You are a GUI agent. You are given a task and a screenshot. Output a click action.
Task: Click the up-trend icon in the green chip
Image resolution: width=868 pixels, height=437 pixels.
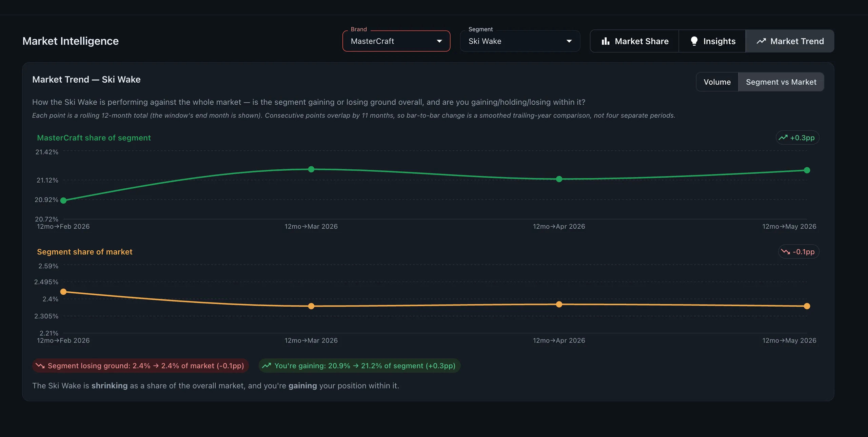coord(267,366)
